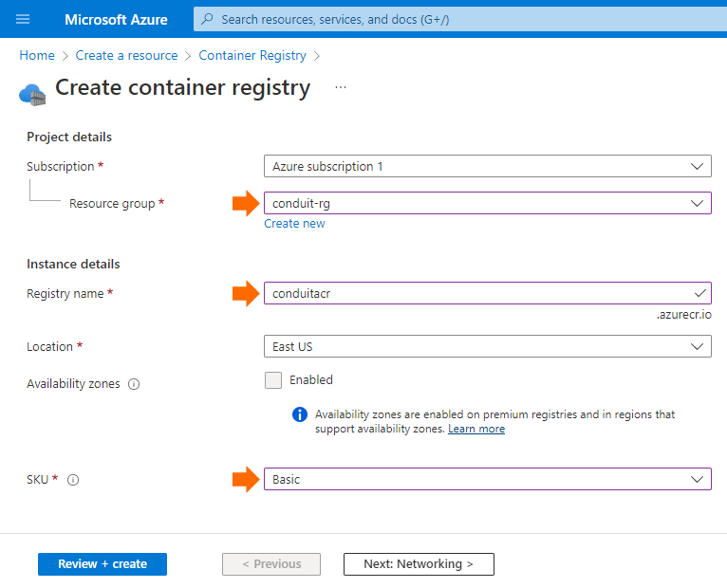Open the Container Registry breadcrumb
This screenshot has width=727, height=588.
coord(252,55)
